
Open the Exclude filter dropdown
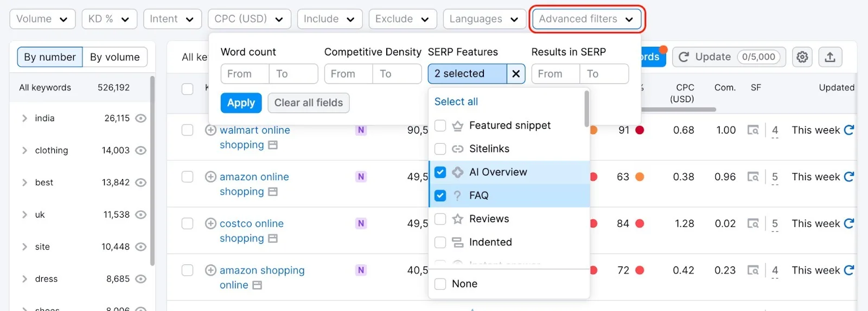click(x=403, y=19)
